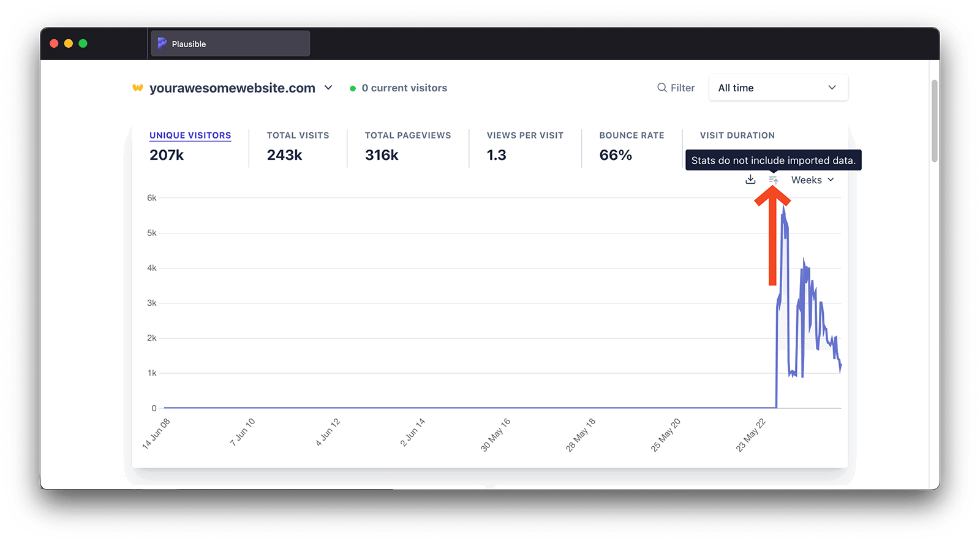980x543 pixels.
Task: Close the window with the red button
Action: point(54,44)
